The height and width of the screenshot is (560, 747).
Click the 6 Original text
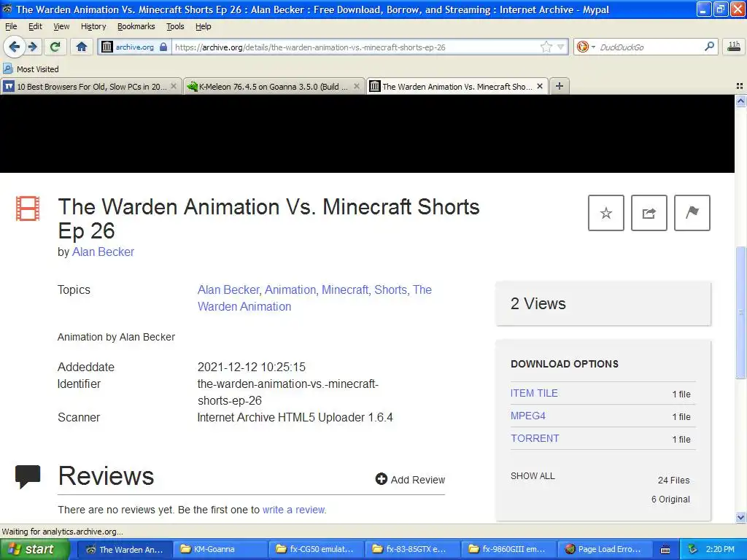coord(671,499)
